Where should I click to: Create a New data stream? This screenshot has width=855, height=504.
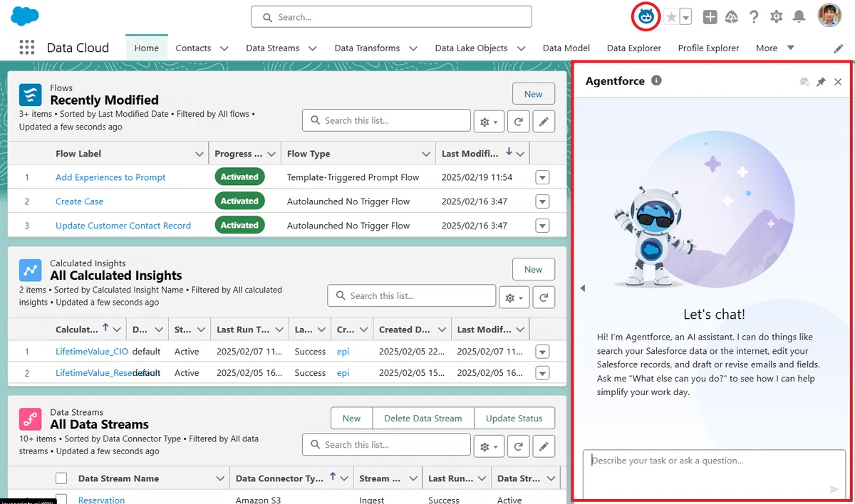[351, 419]
